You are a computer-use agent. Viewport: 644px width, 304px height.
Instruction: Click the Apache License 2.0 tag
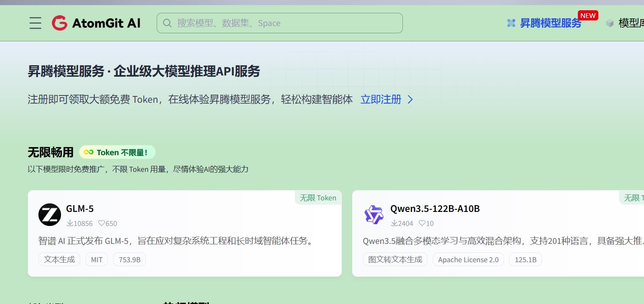tap(468, 259)
